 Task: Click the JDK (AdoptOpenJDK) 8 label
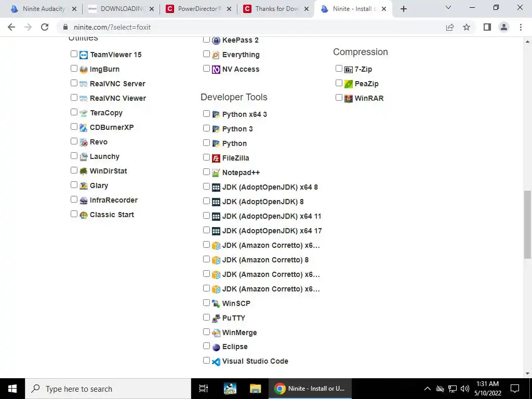(x=263, y=202)
